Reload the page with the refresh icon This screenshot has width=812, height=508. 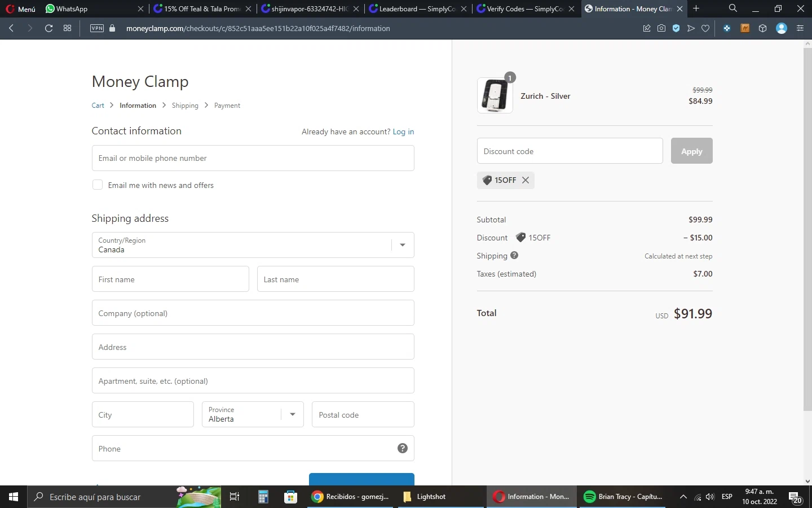(x=49, y=28)
